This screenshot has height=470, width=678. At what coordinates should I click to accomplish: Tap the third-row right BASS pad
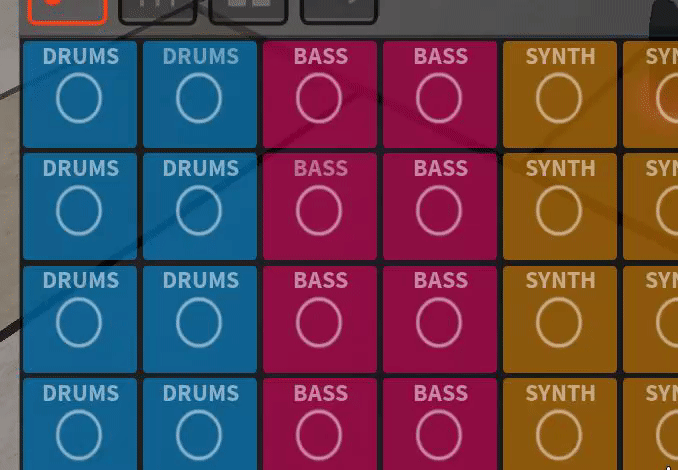pyautogui.click(x=440, y=319)
